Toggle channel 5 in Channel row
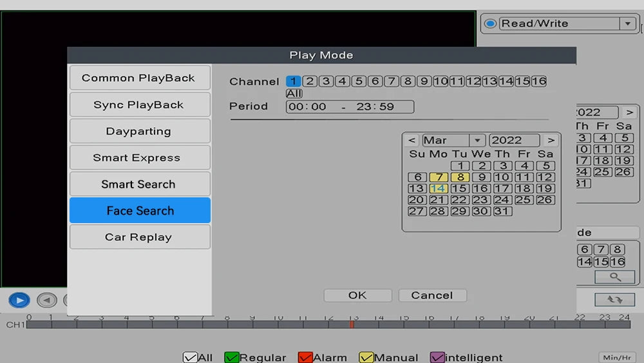The width and height of the screenshot is (644, 363). [x=359, y=81]
